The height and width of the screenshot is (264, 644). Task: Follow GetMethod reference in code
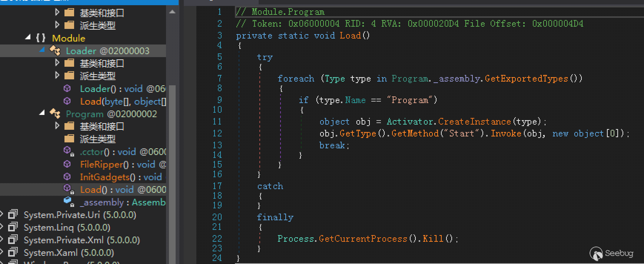(x=415, y=133)
